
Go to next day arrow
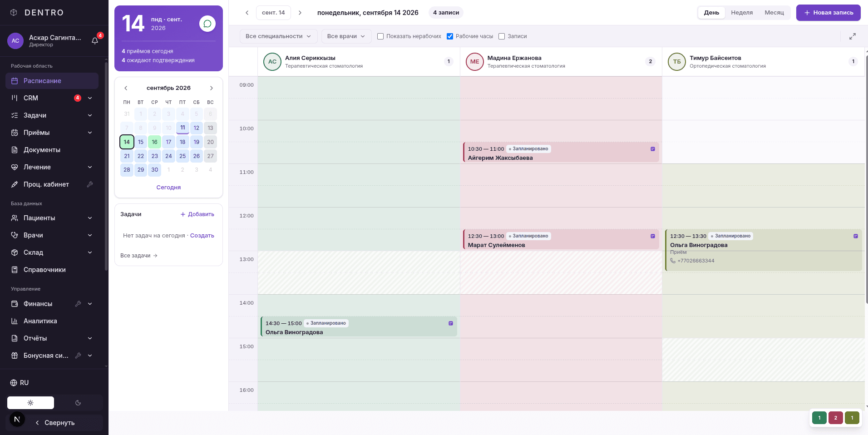point(300,13)
